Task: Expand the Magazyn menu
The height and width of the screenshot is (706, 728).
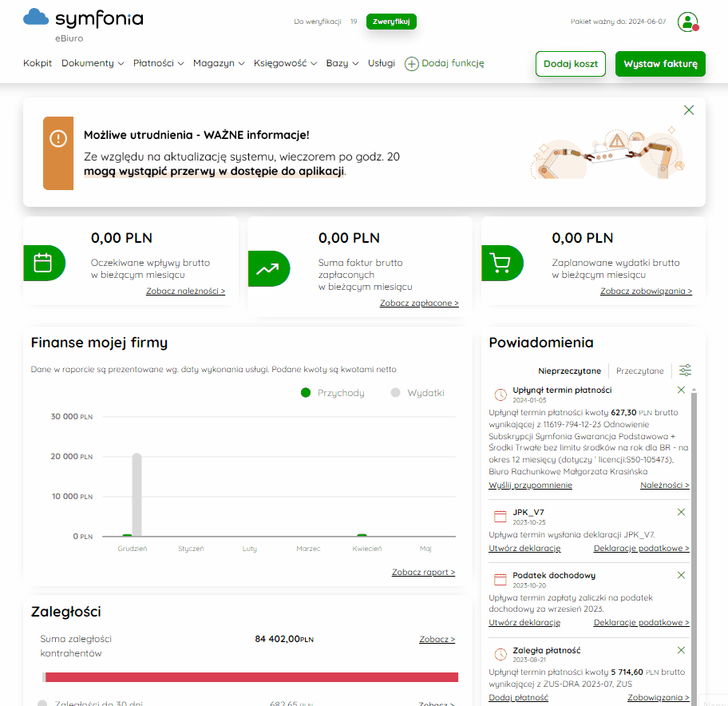Action: 219,63
